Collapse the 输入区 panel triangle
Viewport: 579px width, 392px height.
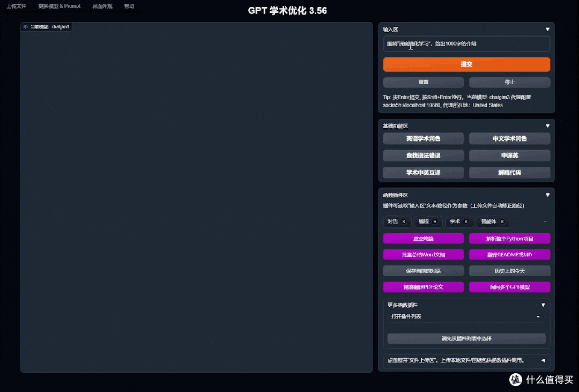[x=547, y=29]
